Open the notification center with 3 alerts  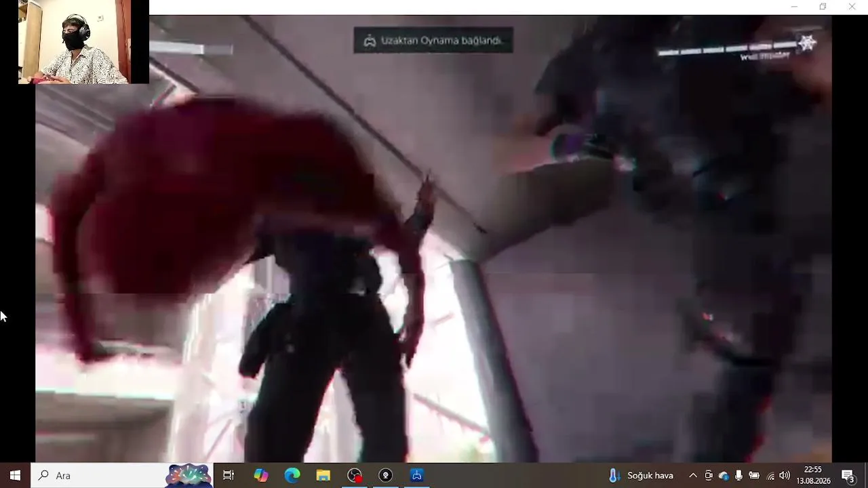(x=848, y=475)
